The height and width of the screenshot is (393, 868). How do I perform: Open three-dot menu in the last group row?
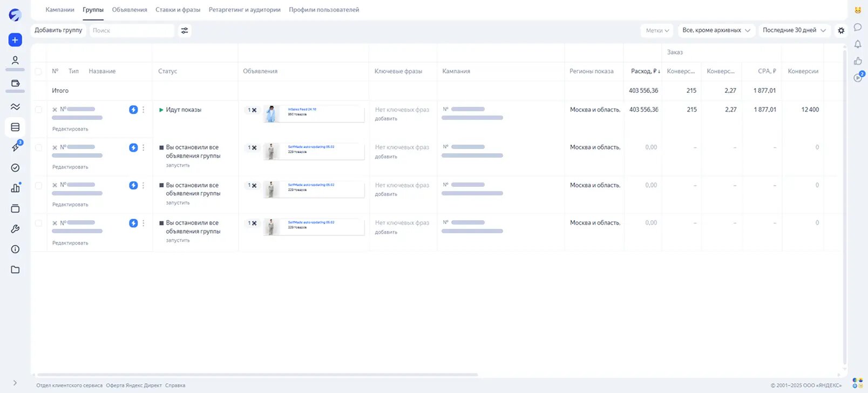(x=143, y=223)
